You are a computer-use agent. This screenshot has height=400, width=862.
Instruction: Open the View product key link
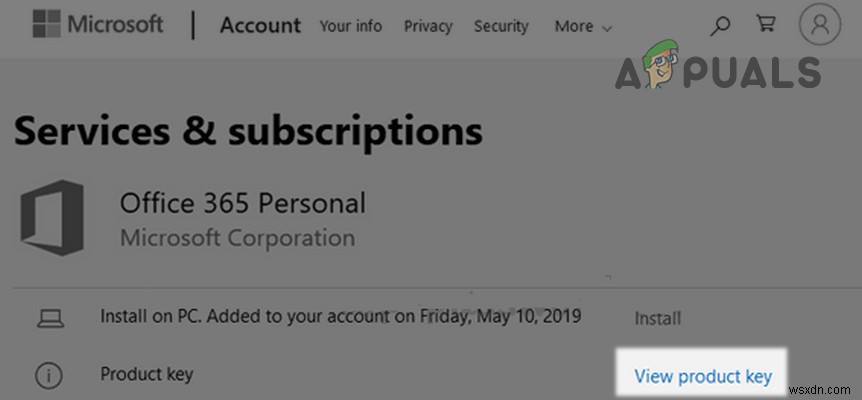[x=703, y=376]
